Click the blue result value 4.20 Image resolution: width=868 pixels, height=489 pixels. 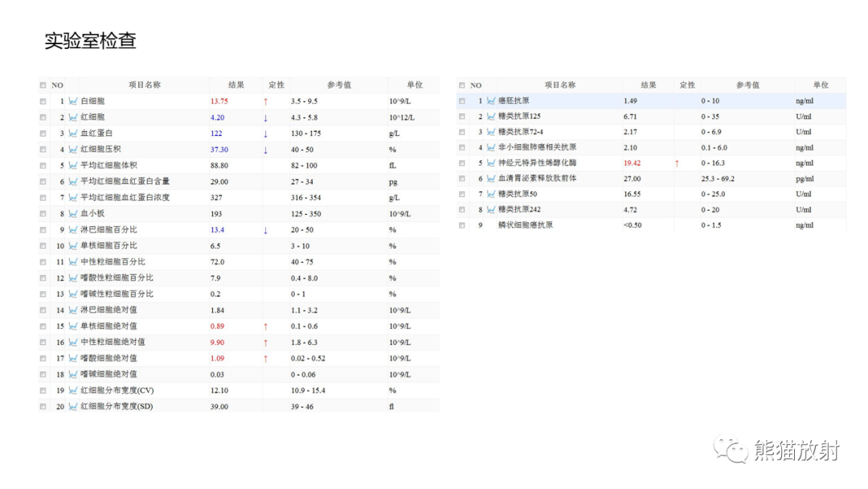(218, 117)
